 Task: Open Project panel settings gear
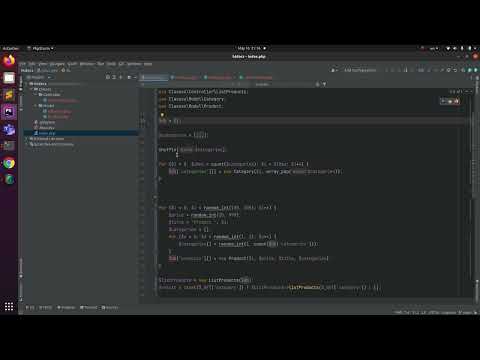pos(129,77)
